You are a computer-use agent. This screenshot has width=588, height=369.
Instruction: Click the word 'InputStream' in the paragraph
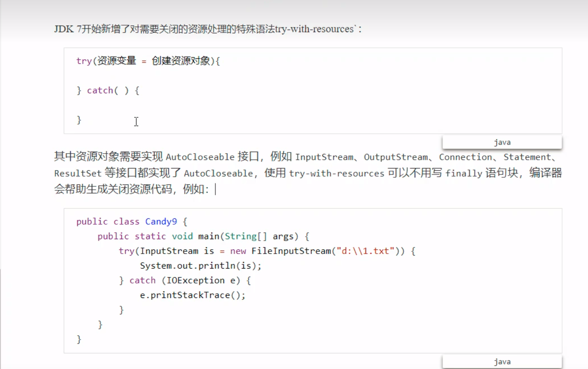[x=324, y=157]
